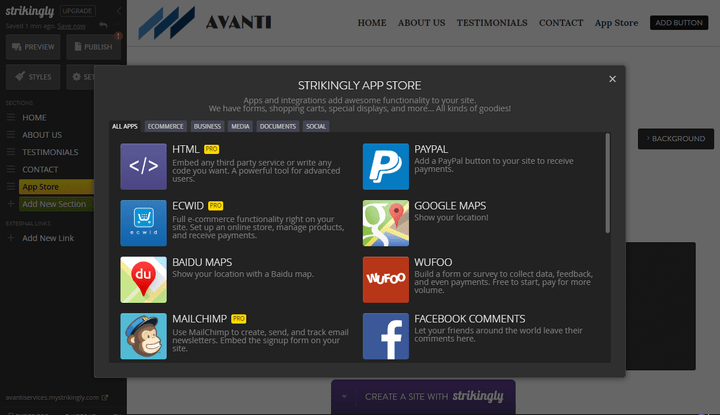The image size is (720, 415).
Task: Click the PAYPAL app title
Action: [x=431, y=149]
